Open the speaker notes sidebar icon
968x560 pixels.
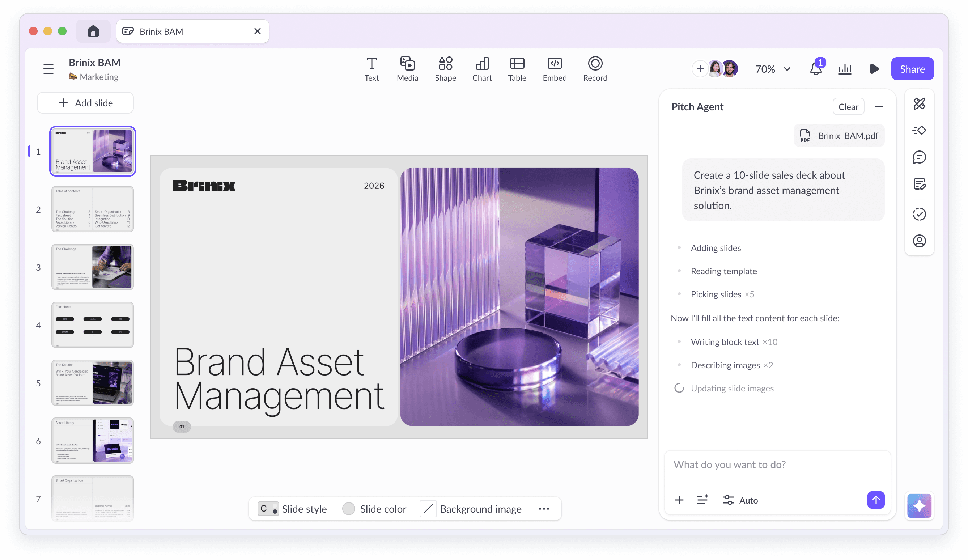coord(919,184)
